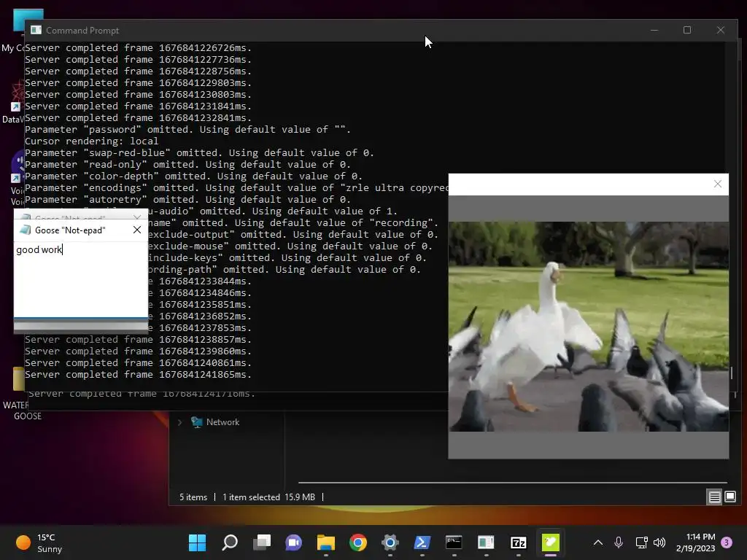
Task: Click the goose and pigeons picture
Action: tap(589, 327)
